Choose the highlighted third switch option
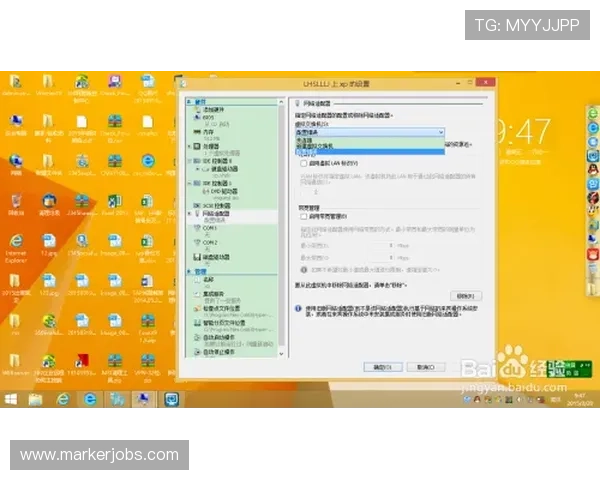 370,152
